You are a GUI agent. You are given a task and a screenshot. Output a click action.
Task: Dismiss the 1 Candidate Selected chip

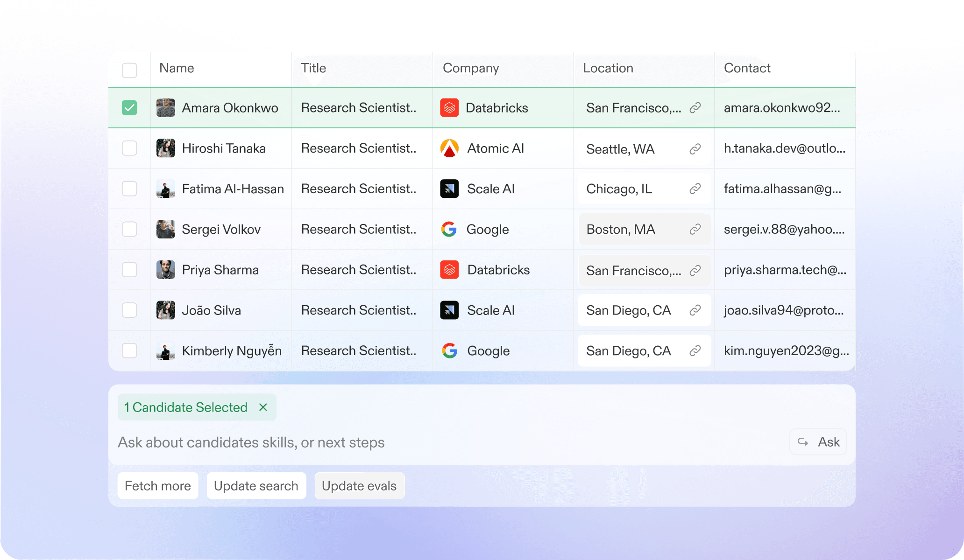pos(263,407)
